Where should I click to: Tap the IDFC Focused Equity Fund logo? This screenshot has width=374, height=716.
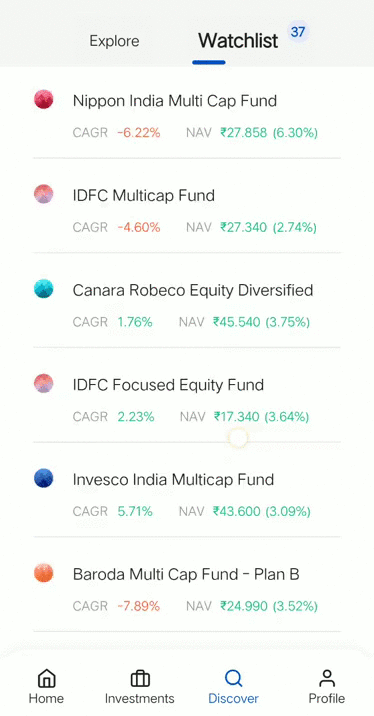[43, 384]
